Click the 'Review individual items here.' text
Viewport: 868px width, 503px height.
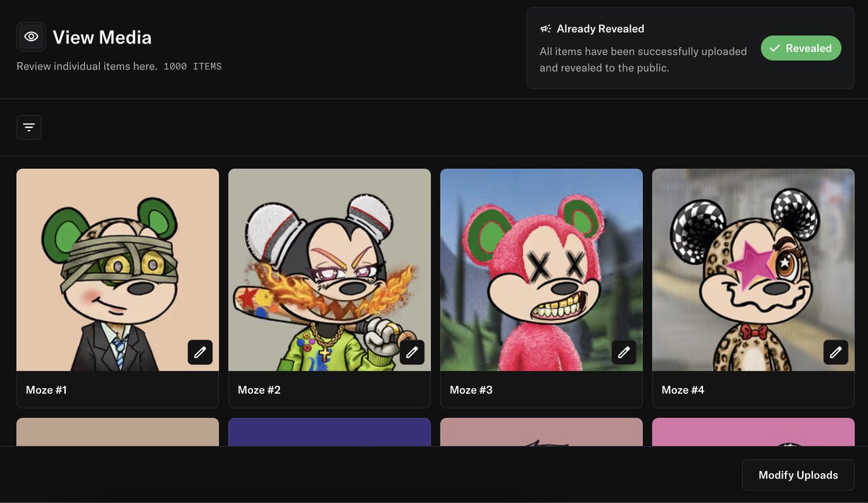[x=87, y=66]
